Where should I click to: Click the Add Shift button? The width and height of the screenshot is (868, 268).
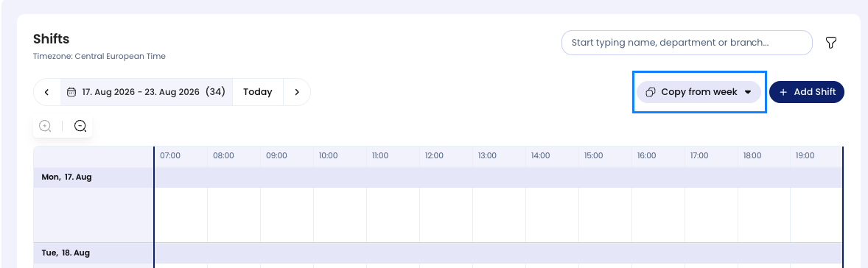tap(807, 92)
